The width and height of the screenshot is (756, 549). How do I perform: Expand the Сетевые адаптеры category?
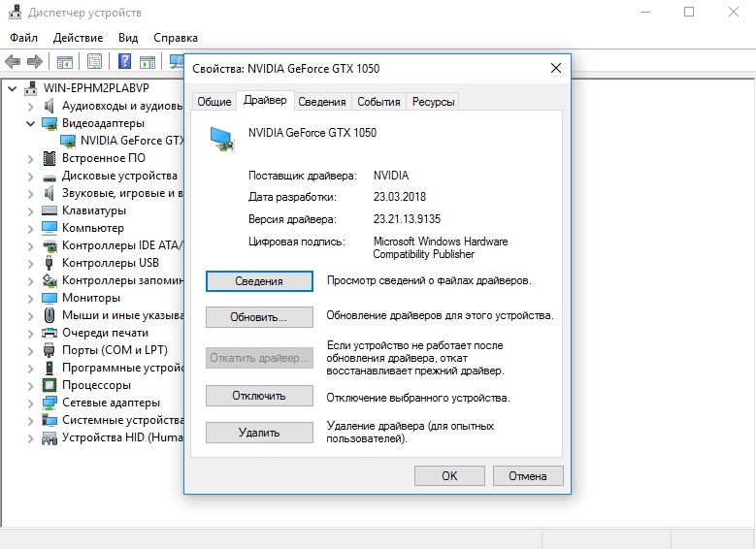click(30, 404)
